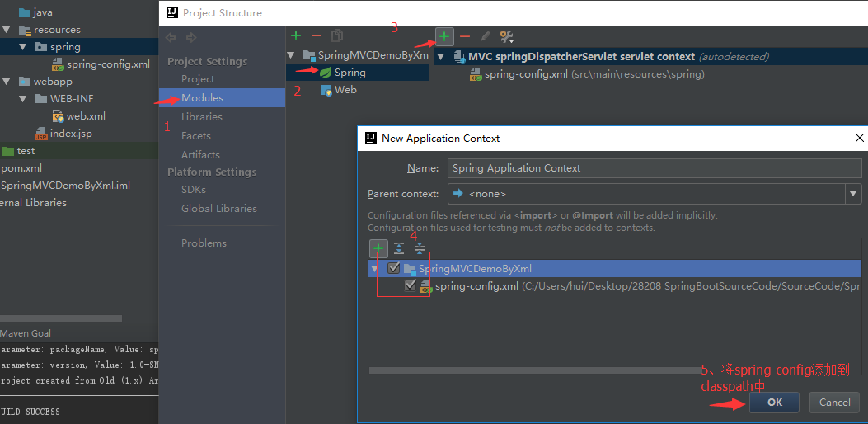The height and width of the screenshot is (424, 868).
Task: Open Facets settings
Action: (x=196, y=136)
